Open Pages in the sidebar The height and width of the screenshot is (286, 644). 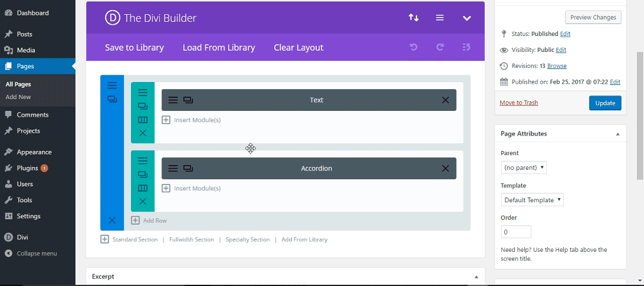pyautogui.click(x=38, y=66)
